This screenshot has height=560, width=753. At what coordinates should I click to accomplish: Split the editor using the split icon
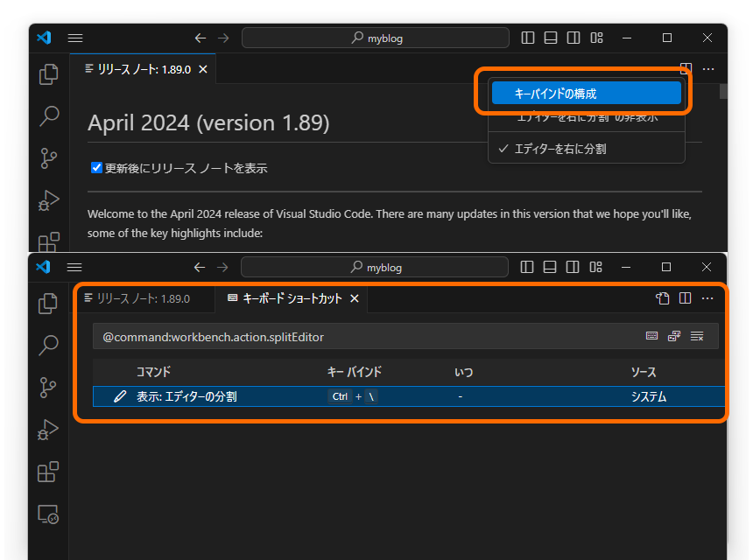pyautogui.click(x=684, y=297)
